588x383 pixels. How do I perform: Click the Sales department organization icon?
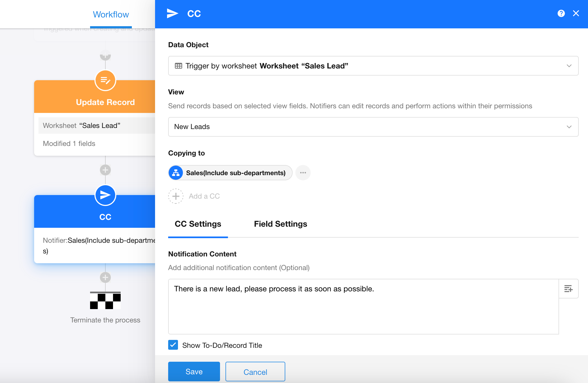tap(176, 173)
